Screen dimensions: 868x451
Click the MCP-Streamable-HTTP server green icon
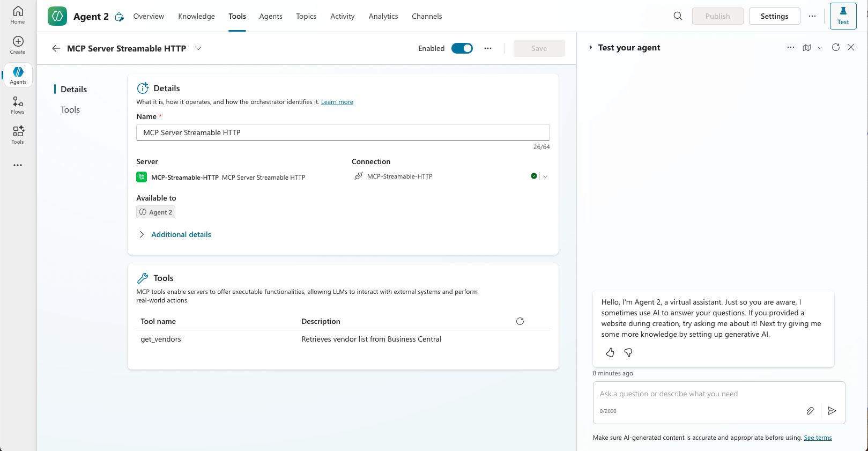[x=142, y=177]
